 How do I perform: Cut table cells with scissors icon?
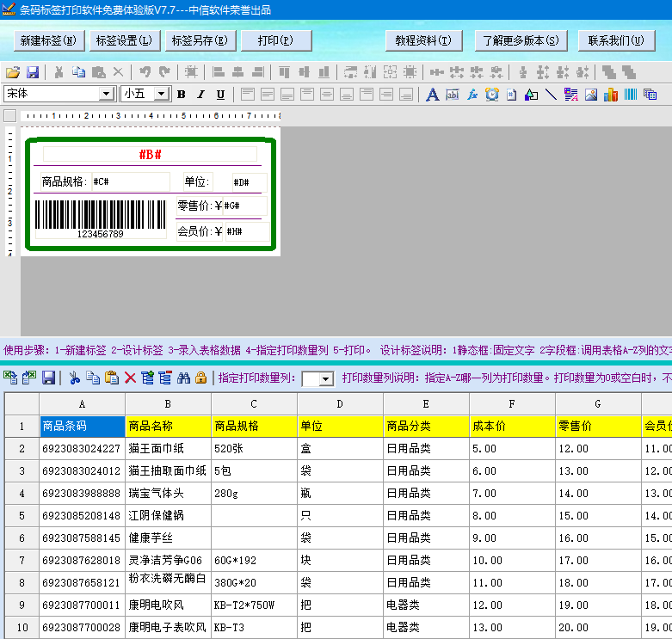(x=75, y=378)
